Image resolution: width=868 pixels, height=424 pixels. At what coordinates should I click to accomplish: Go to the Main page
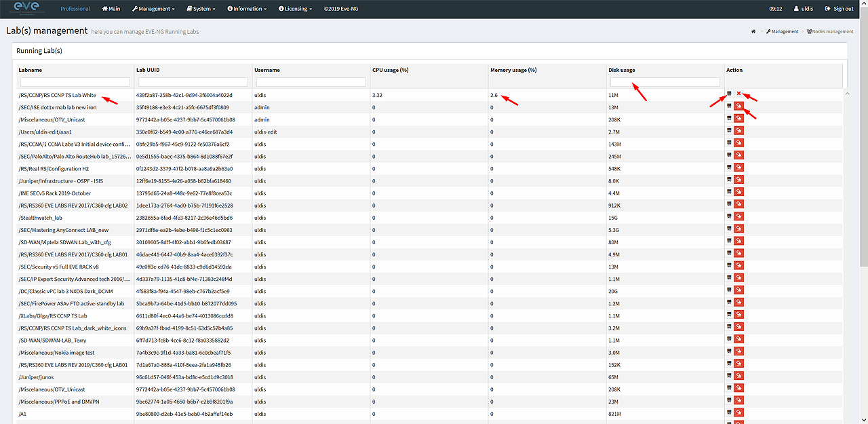tap(111, 9)
